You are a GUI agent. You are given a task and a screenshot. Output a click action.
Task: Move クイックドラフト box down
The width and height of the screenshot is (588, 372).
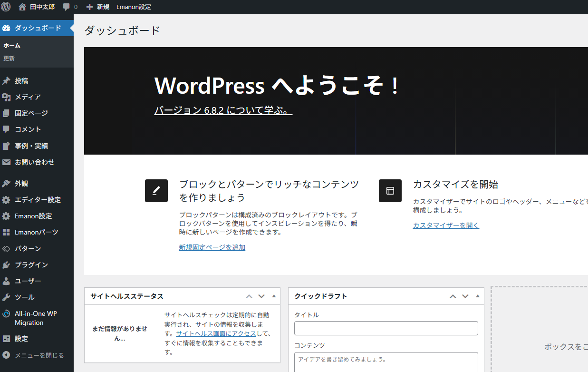pos(465,296)
